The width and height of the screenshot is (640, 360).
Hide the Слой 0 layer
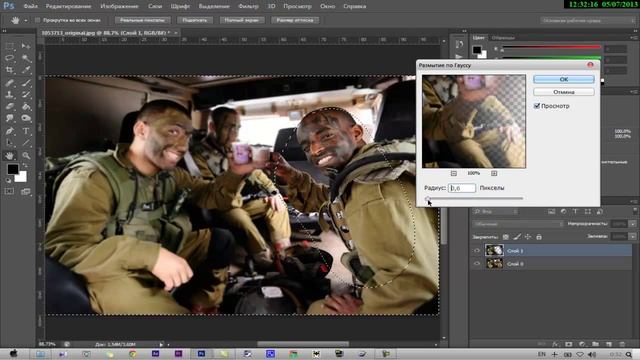477,264
